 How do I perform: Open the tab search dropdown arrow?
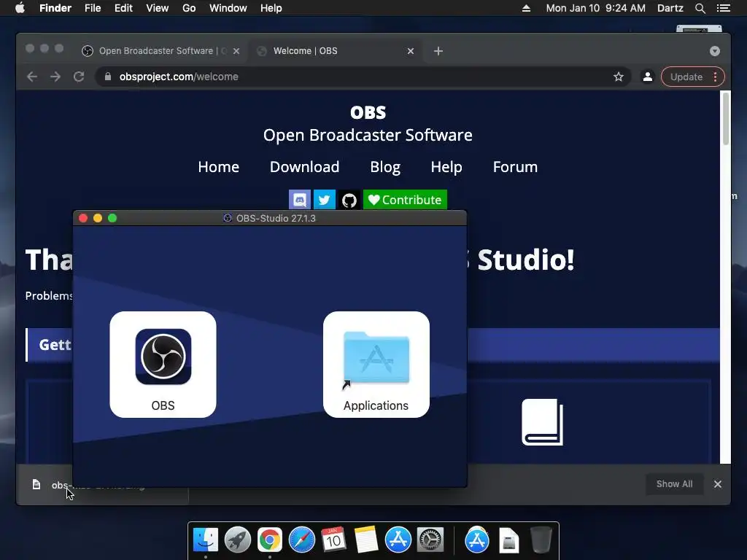coord(715,51)
